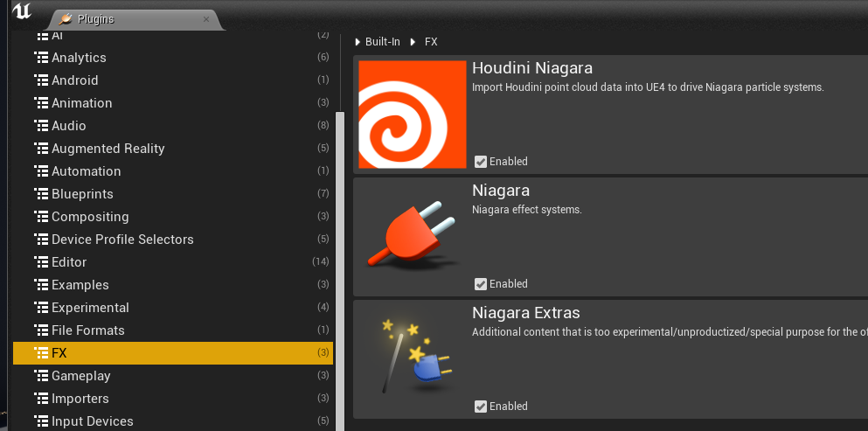Image resolution: width=868 pixels, height=431 pixels.
Task: Switch to the Plugins tab
Action: (134, 19)
